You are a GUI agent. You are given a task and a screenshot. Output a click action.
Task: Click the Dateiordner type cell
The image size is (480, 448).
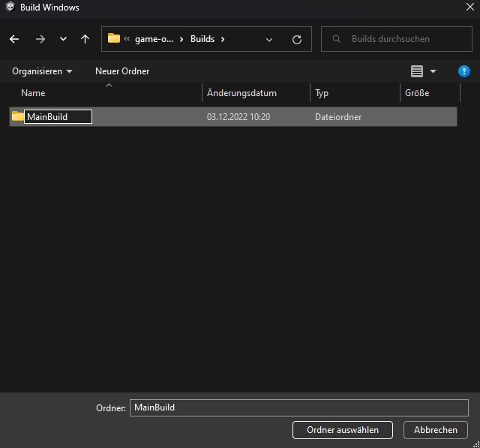(338, 117)
